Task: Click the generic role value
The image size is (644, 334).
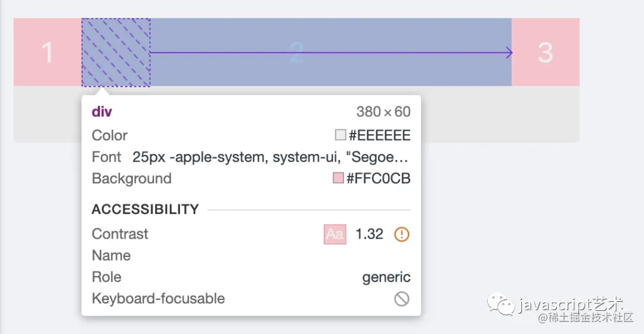Action: [x=386, y=277]
